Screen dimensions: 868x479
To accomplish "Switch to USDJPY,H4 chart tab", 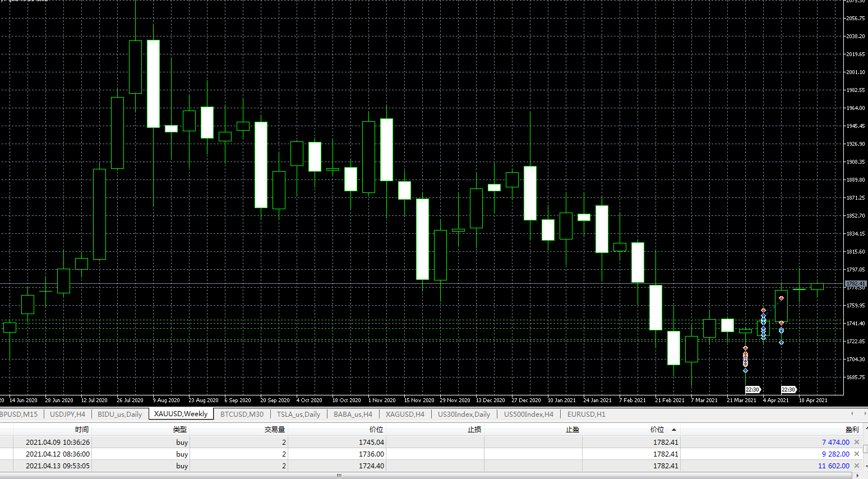I will [x=67, y=414].
